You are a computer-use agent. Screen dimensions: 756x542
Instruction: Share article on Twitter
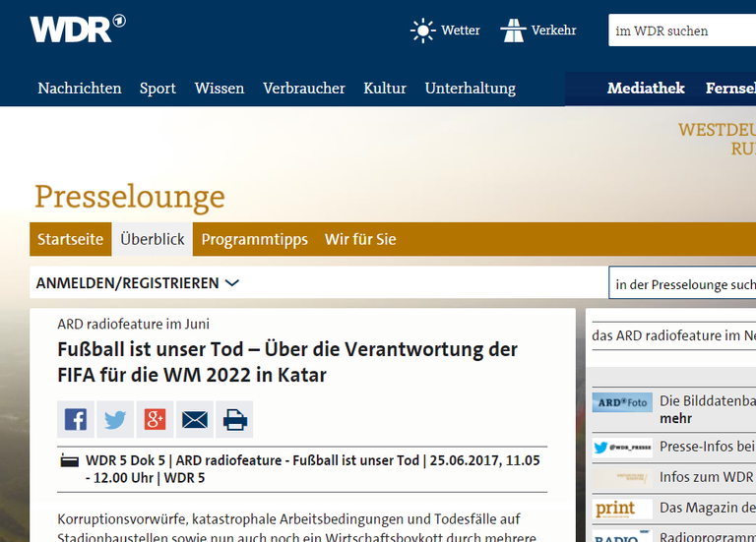point(115,419)
